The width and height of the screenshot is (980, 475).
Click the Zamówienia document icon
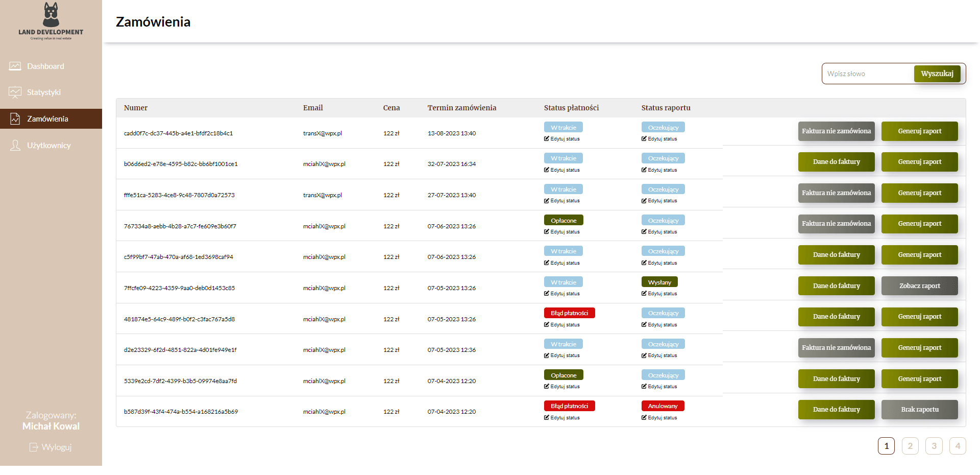(15, 119)
